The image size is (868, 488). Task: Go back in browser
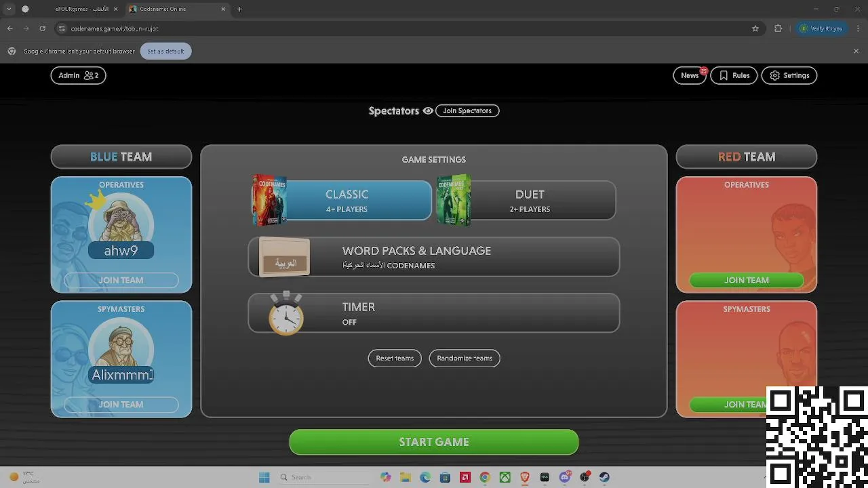(9, 28)
